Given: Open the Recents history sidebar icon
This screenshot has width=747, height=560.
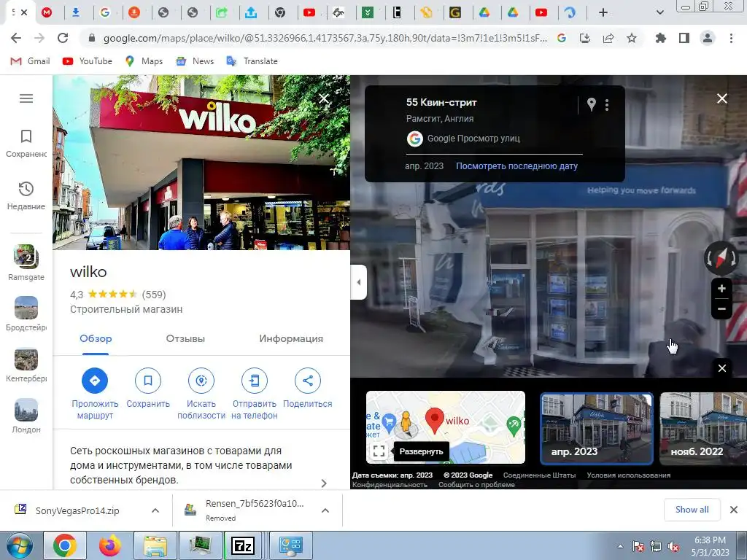Looking at the screenshot, I should pos(26,195).
